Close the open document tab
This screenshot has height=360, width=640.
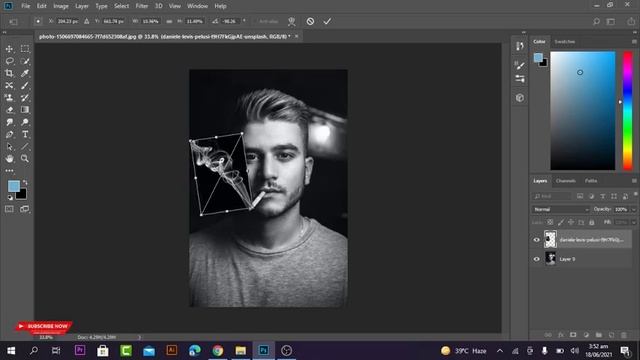point(297,36)
